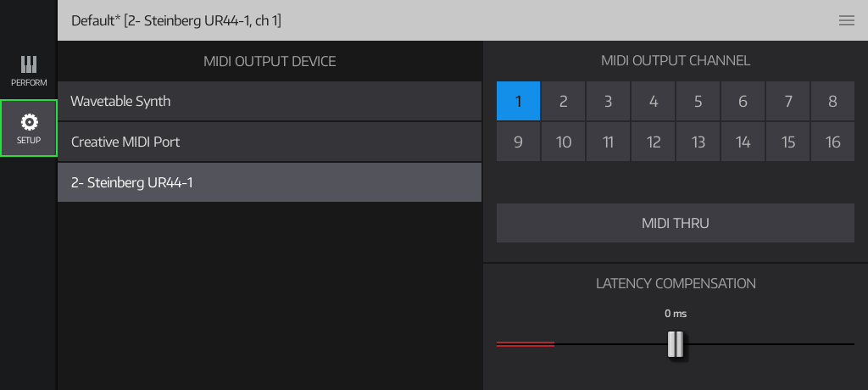Select MIDI output channel 7

(787, 102)
